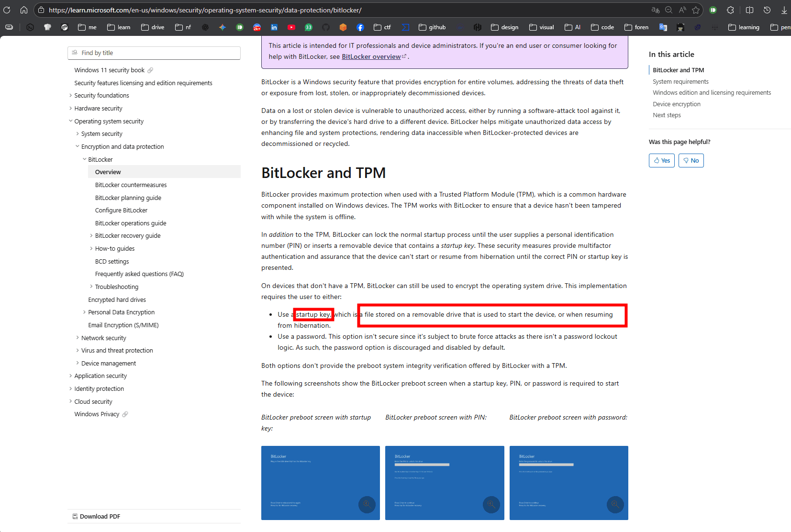This screenshot has height=532, width=791.
Task: Expand the Network security section
Action: pos(78,338)
